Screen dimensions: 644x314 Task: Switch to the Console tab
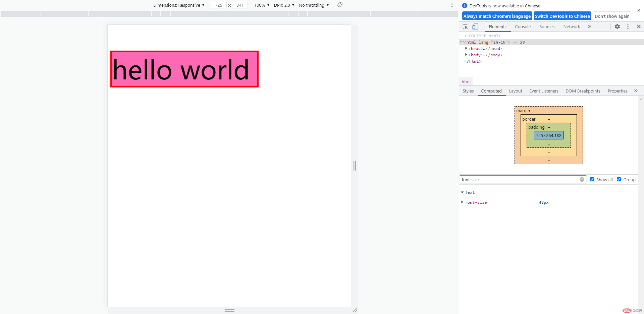[523, 26]
